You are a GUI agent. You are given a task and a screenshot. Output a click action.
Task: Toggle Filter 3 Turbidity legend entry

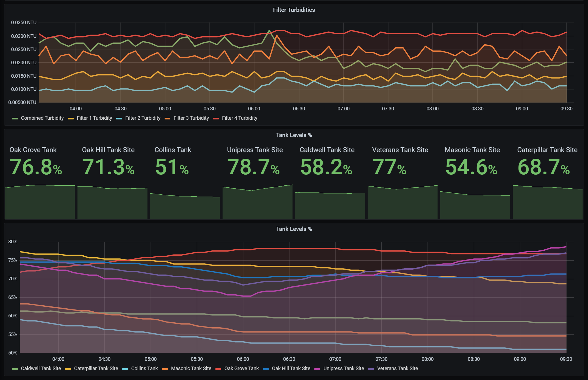point(191,118)
